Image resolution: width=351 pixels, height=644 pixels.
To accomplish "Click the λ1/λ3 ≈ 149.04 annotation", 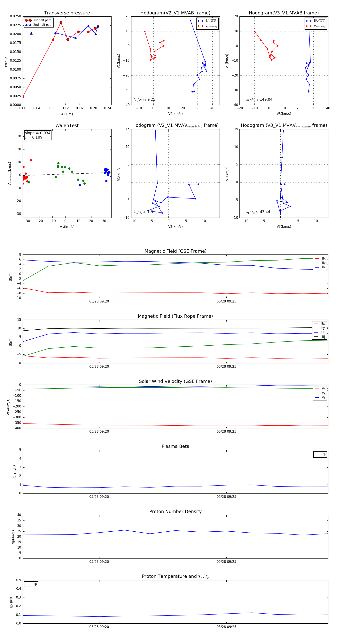I will pyautogui.click(x=259, y=100).
